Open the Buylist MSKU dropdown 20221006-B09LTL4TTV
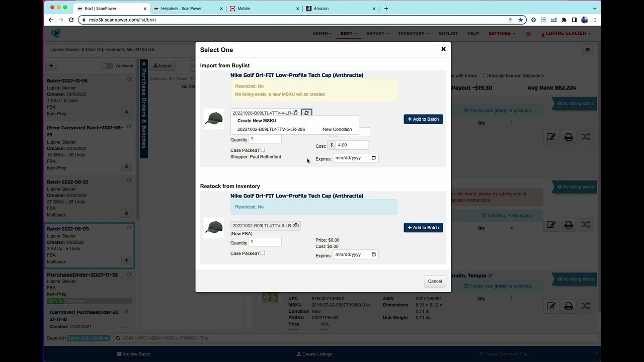Image resolution: width=644 pixels, height=362 pixels. pos(265,113)
